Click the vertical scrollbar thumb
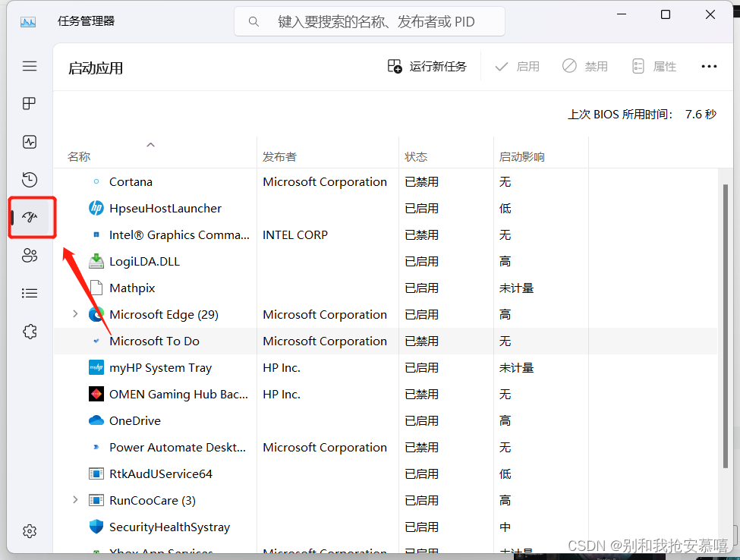740x560 pixels. (x=726, y=326)
